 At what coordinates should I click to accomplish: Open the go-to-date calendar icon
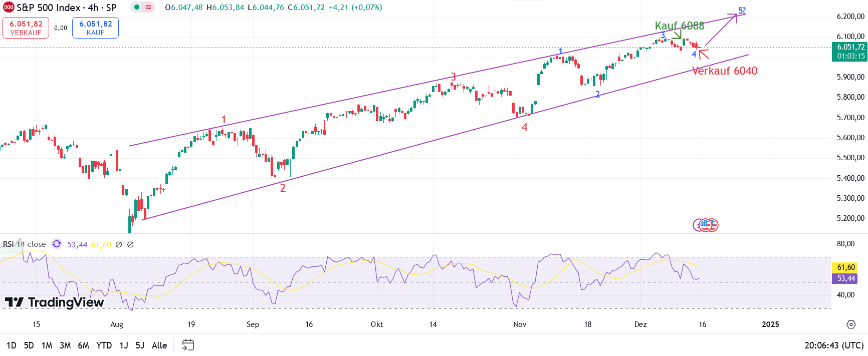[188, 345]
